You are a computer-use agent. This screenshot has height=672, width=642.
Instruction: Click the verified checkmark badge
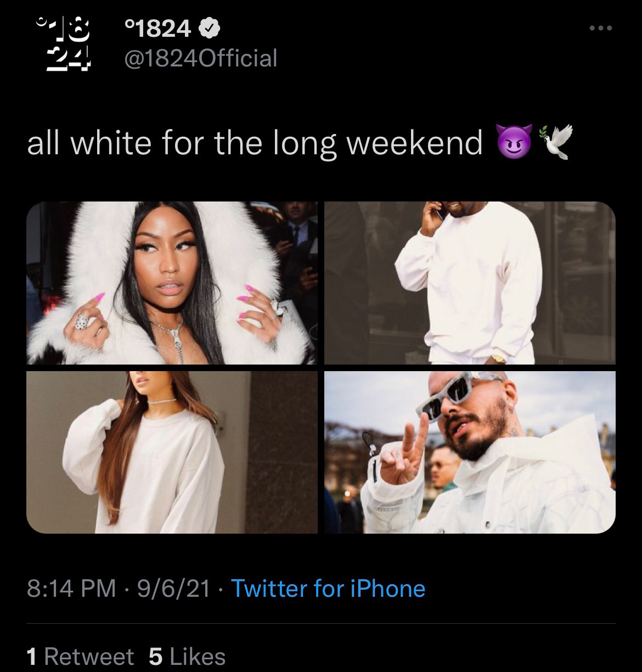coord(210,29)
